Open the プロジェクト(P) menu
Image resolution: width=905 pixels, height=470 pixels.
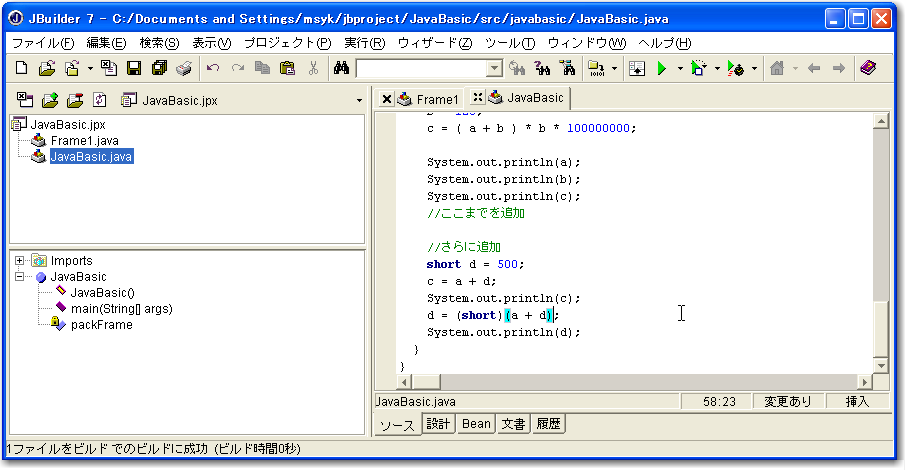tap(287, 43)
